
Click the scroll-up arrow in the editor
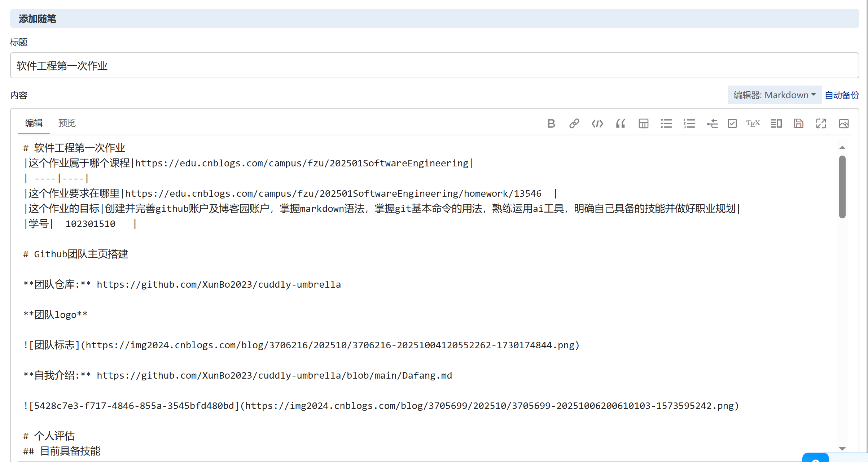(842, 148)
